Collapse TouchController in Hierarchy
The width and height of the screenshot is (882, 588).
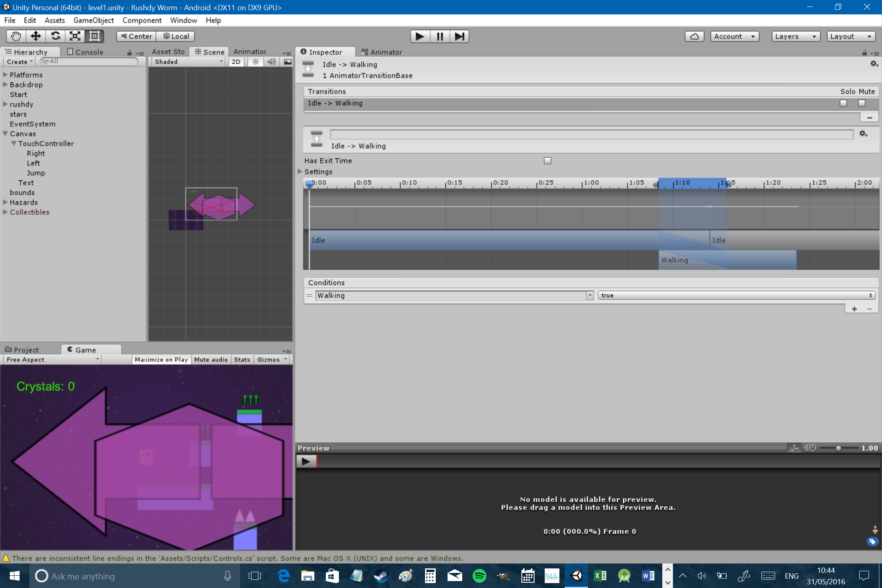point(14,143)
